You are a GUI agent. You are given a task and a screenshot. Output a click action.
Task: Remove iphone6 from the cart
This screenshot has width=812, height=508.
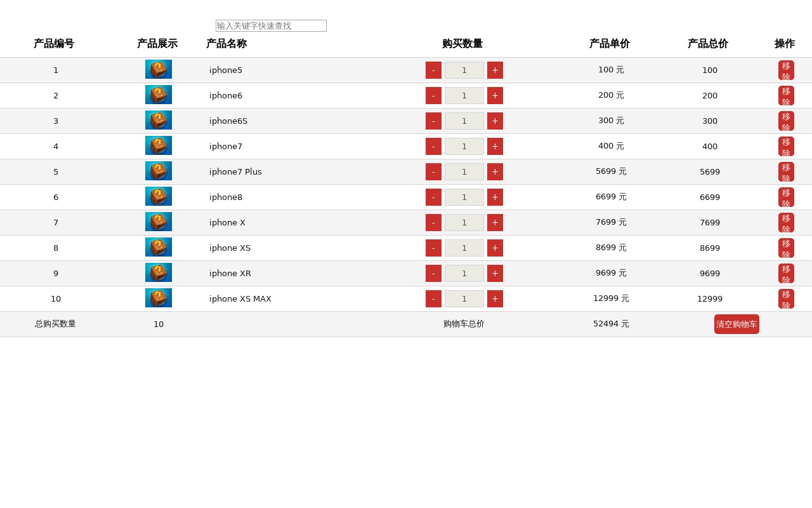click(786, 95)
